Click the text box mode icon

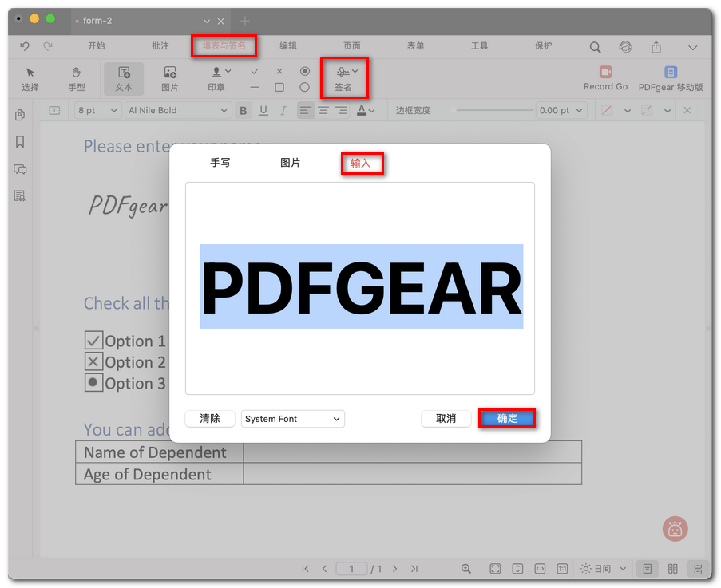(54, 110)
